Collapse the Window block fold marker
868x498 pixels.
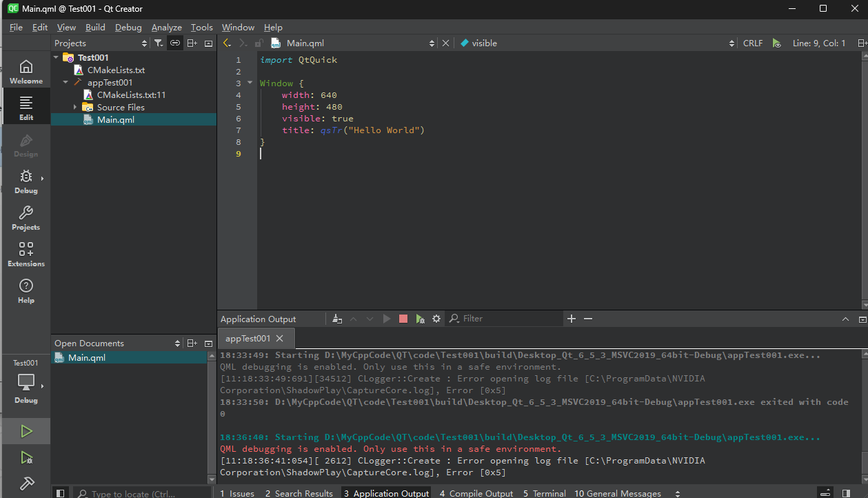pos(250,83)
